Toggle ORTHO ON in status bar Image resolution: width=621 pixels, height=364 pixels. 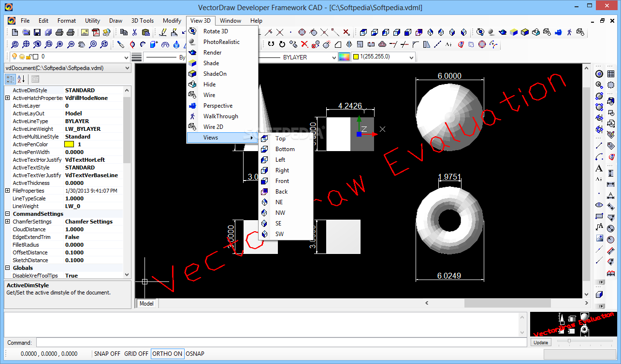[167, 354]
